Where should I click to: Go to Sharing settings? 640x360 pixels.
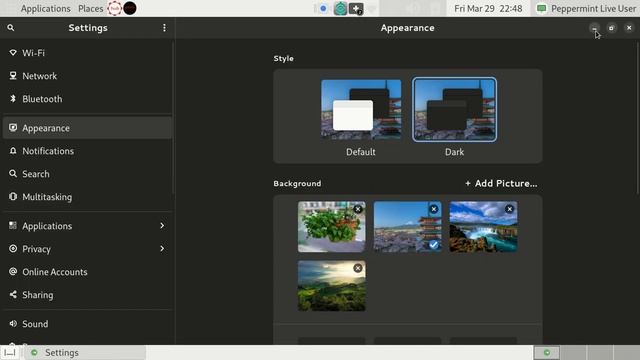click(x=87, y=294)
